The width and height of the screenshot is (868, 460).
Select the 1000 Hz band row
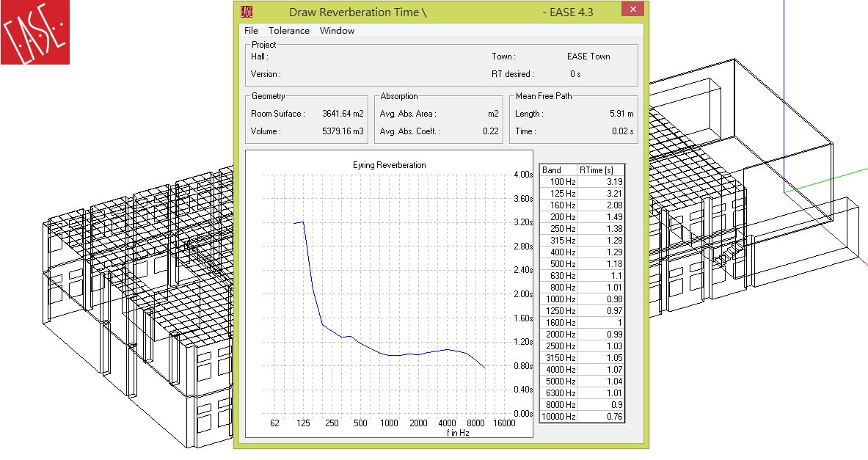click(x=582, y=299)
